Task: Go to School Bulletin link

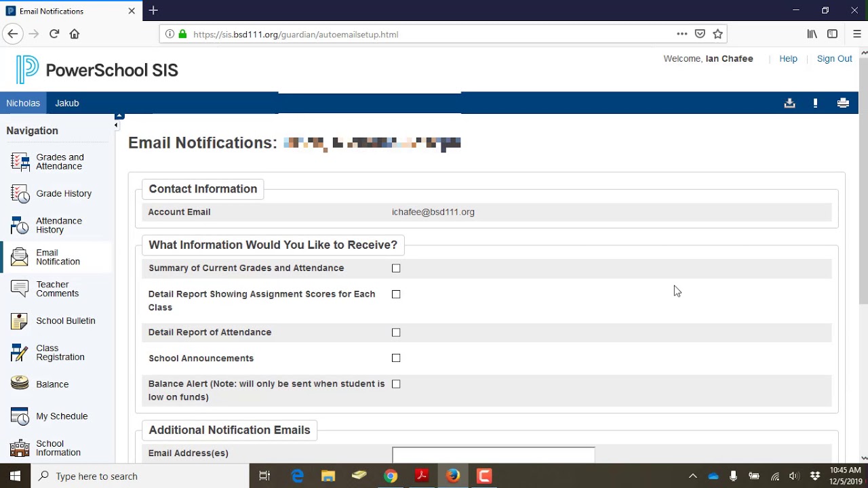Action: click(x=66, y=321)
